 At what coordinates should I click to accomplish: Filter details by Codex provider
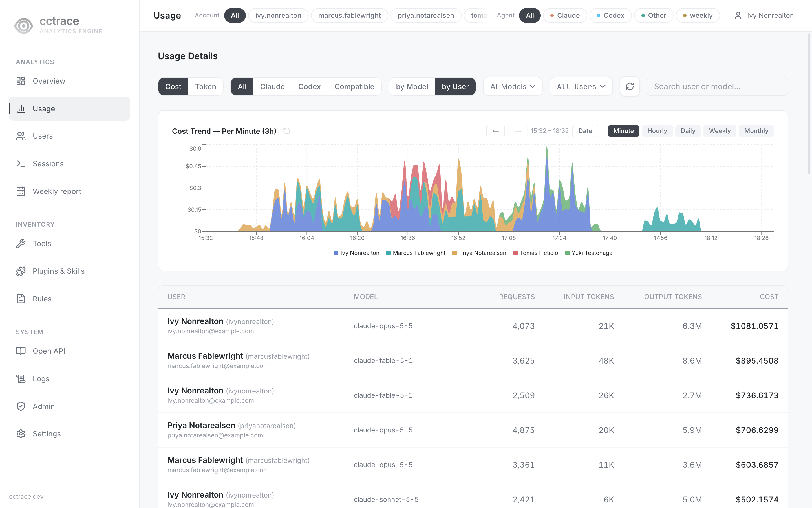click(x=309, y=87)
